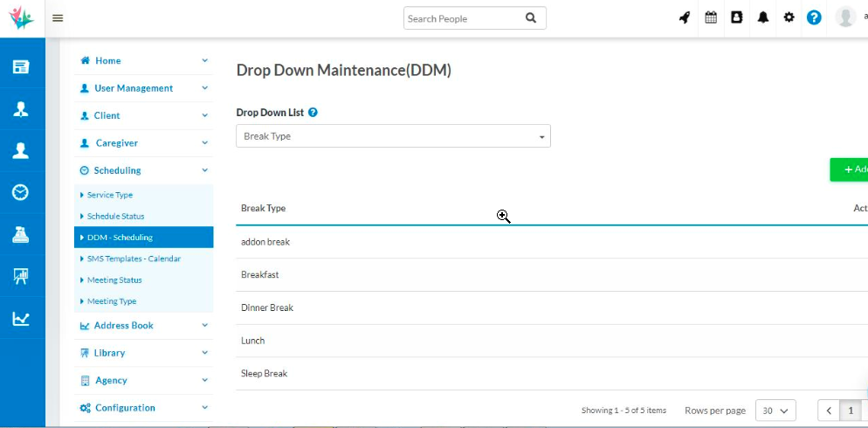Image resolution: width=868 pixels, height=428 pixels.
Task: Open Agency menu item
Action: click(110, 380)
